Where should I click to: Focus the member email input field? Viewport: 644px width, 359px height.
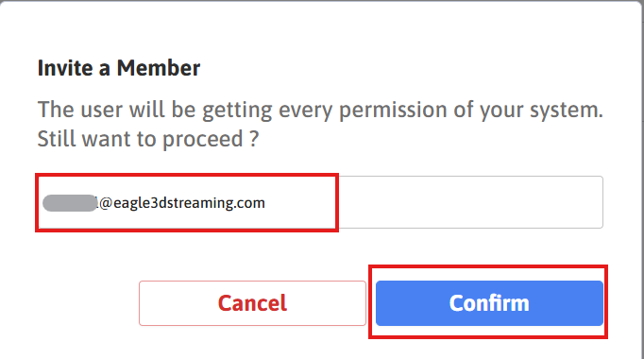point(320,202)
